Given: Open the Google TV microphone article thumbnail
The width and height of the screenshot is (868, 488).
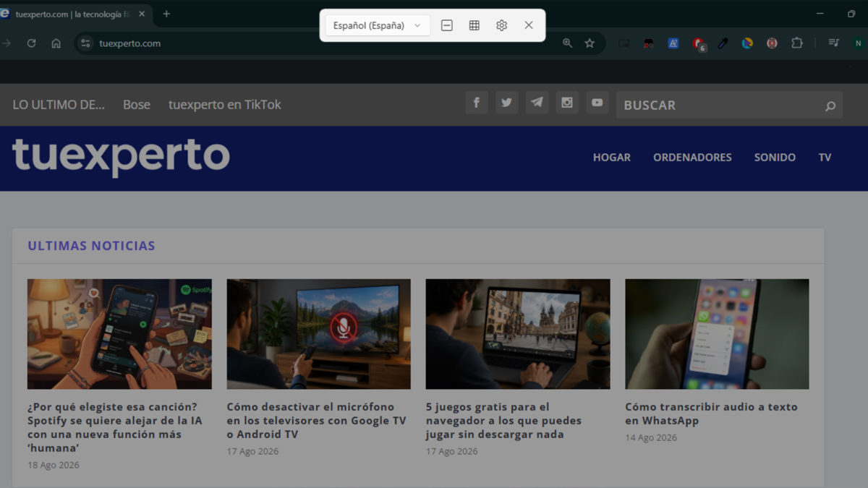Looking at the screenshot, I should point(318,334).
